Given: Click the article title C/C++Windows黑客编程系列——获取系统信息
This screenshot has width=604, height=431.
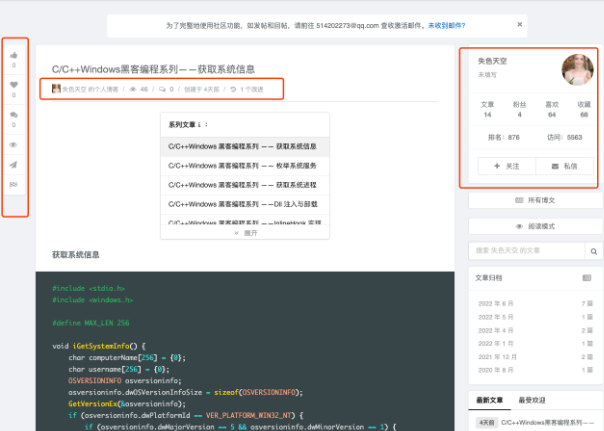Looking at the screenshot, I should tap(153, 69).
